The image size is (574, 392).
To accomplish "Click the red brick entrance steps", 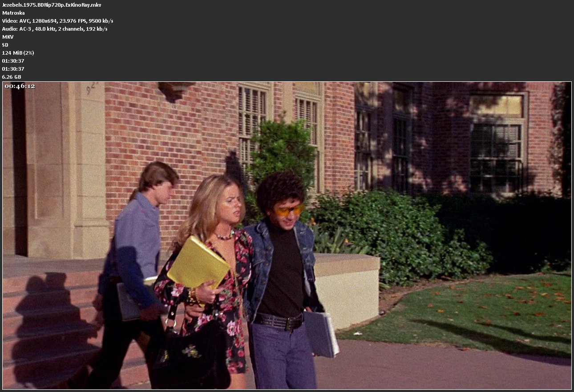I will [x=49, y=320].
